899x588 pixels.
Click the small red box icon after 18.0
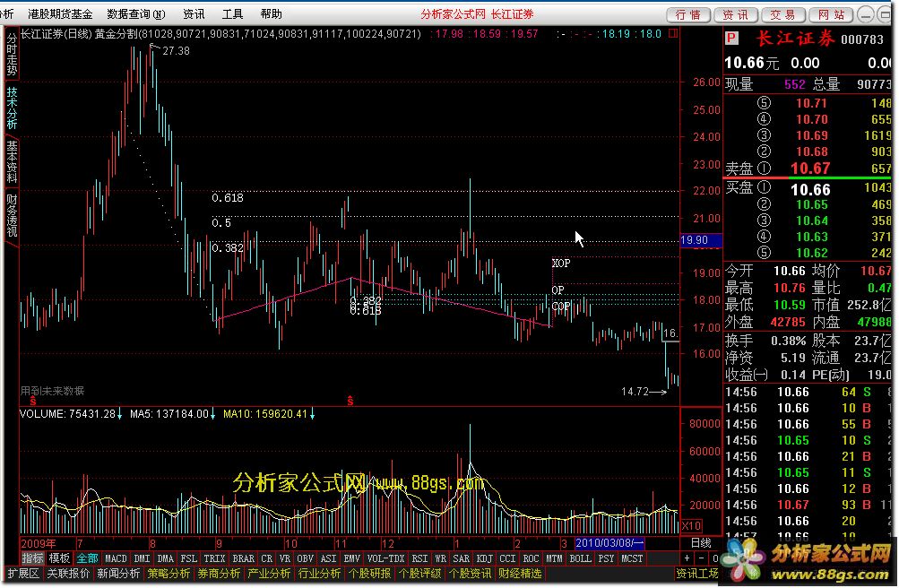(673, 34)
